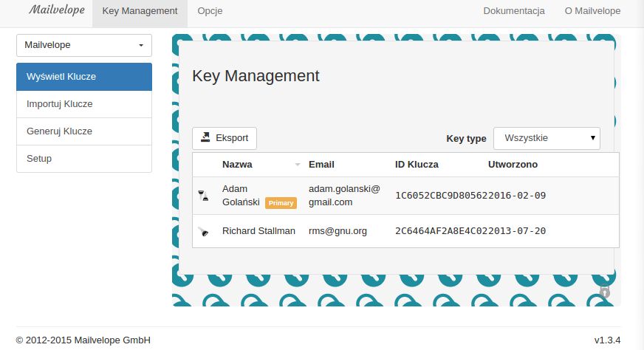Open the O Mailvelope page
Image resolution: width=644 pixels, height=350 pixels.
(x=592, y=11)
